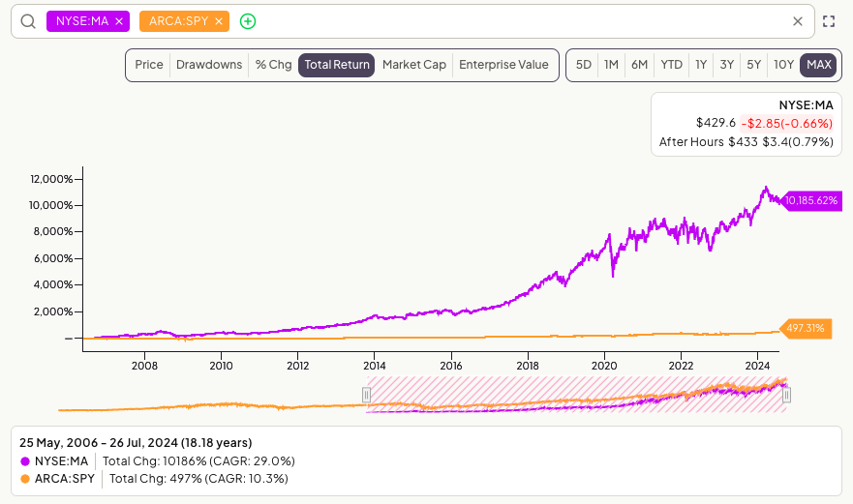Click the right range slider handle
853x504 pixels.
point(786,395)
